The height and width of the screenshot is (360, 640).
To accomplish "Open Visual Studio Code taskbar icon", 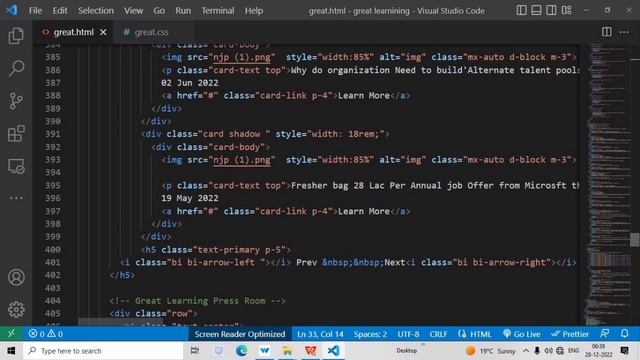I will 333,351.
